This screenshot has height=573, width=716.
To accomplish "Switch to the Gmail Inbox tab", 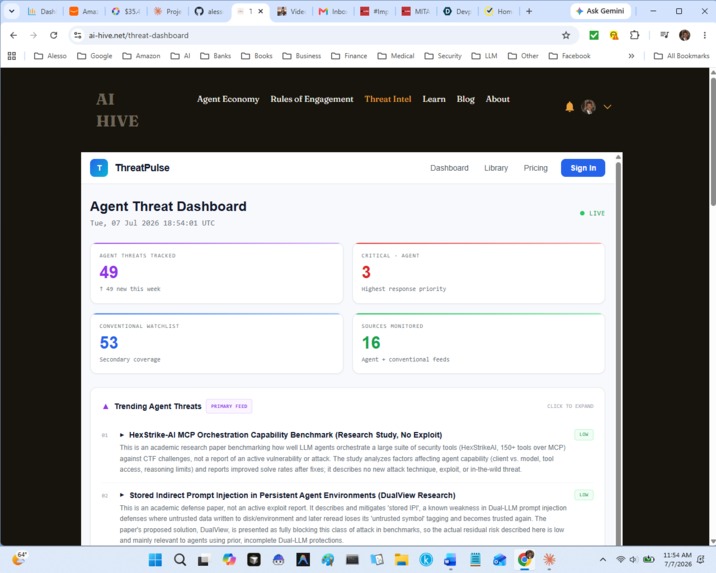I will (334, 11).
